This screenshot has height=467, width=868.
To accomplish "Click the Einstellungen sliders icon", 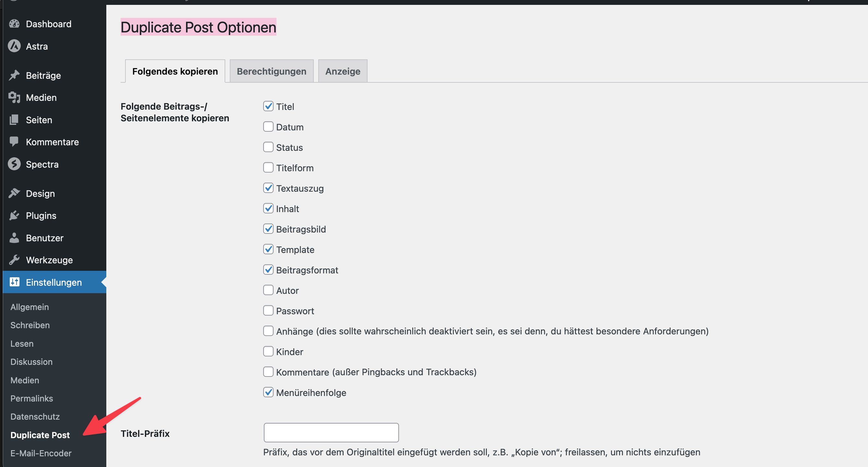I will (x=14, y=282).
